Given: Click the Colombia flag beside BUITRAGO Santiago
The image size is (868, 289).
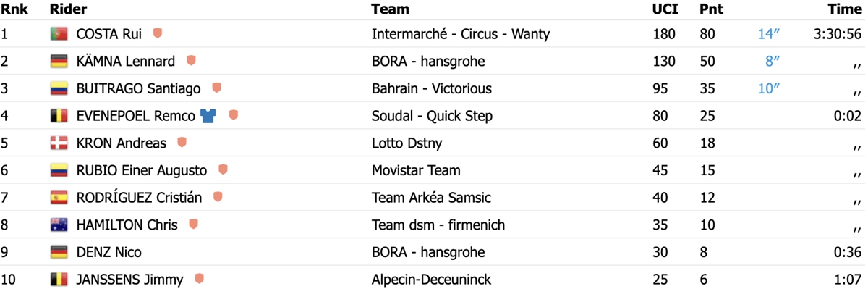Looking at the screenshot, I should (59, 89).
